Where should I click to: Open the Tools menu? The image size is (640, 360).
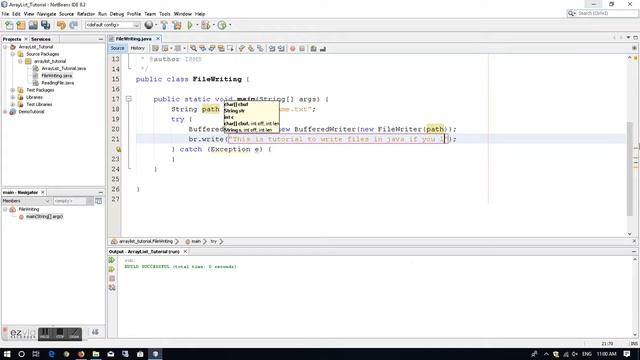click(164, 14)
